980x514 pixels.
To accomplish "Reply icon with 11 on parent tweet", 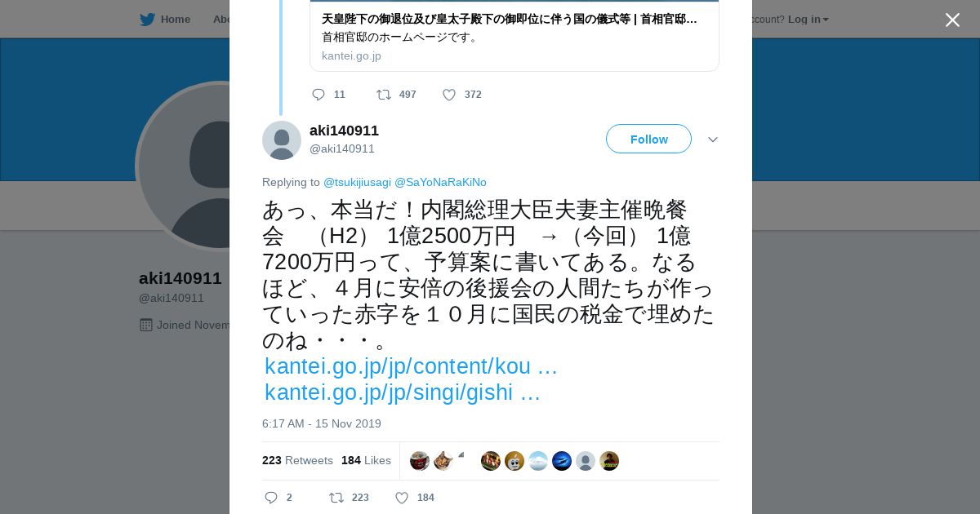I will click(x=318, y=95).
